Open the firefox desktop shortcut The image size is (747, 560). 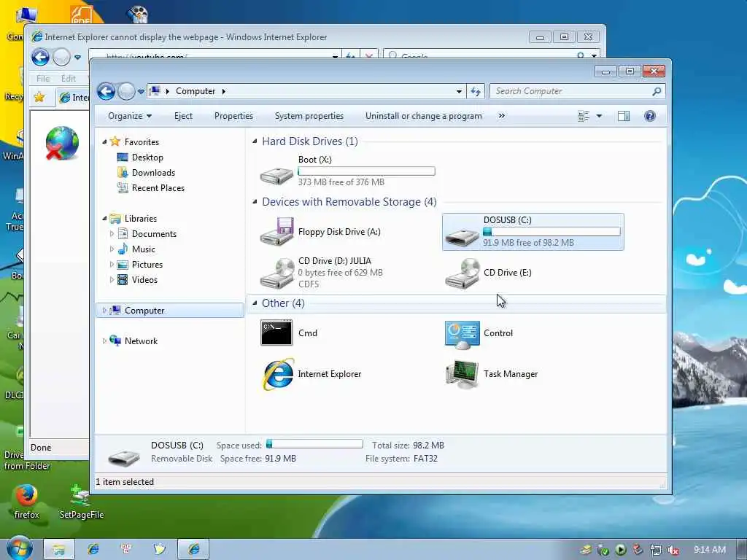coord(26,501)
